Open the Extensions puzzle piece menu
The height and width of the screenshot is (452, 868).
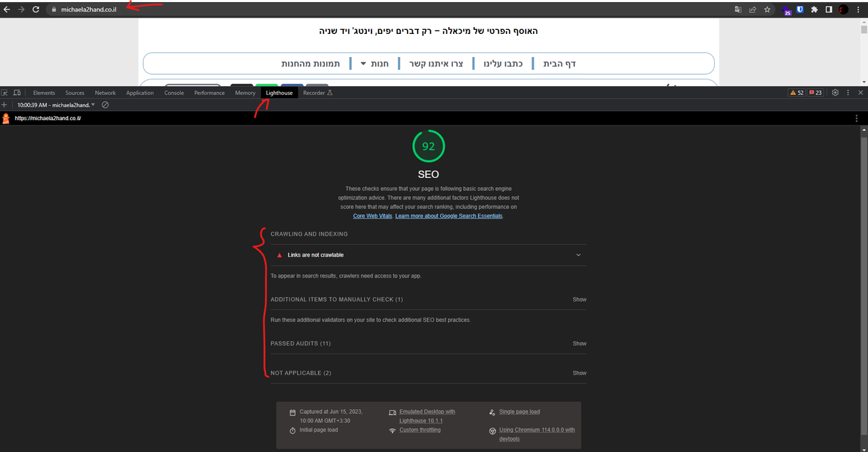click(x=814, y=10)
